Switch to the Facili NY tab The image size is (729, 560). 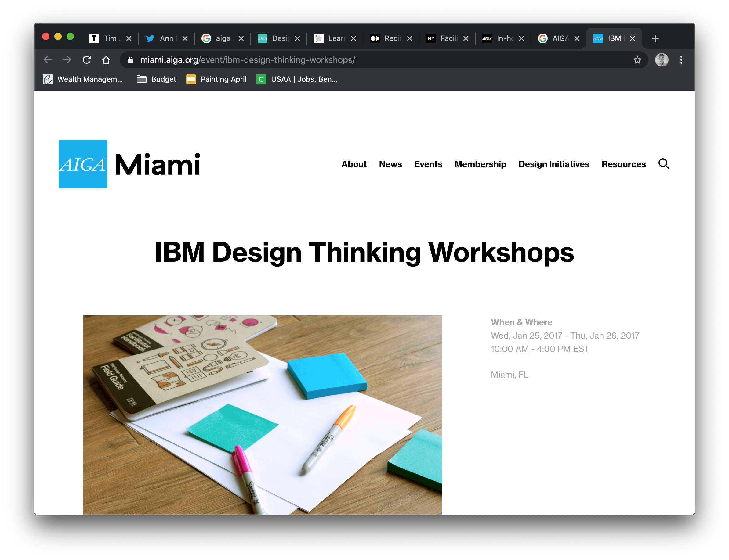[x=447, y=38]
